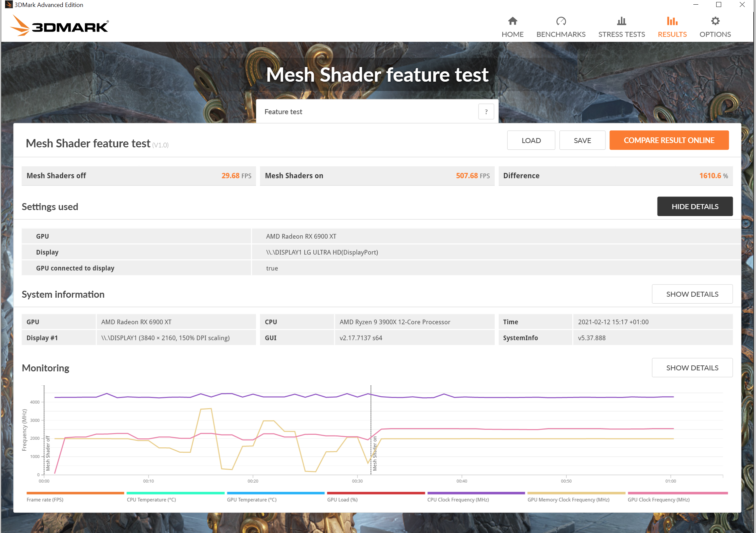Click the Feature test description box
Screen dimensions: 756x533
pos(377,112)
